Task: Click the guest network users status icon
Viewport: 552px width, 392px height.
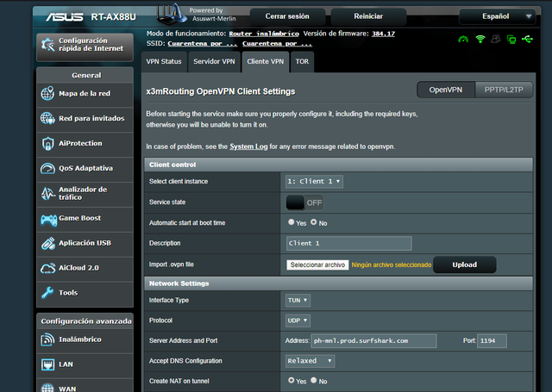Action: click(x=496, y=39)
